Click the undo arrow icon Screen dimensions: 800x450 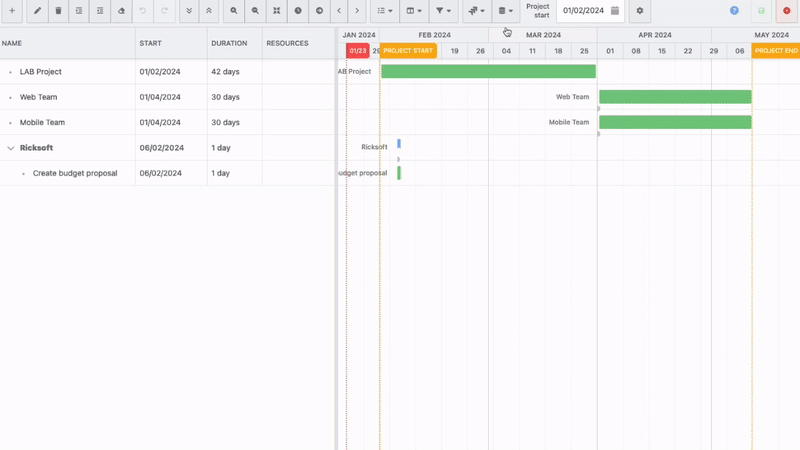pos(143,11)
